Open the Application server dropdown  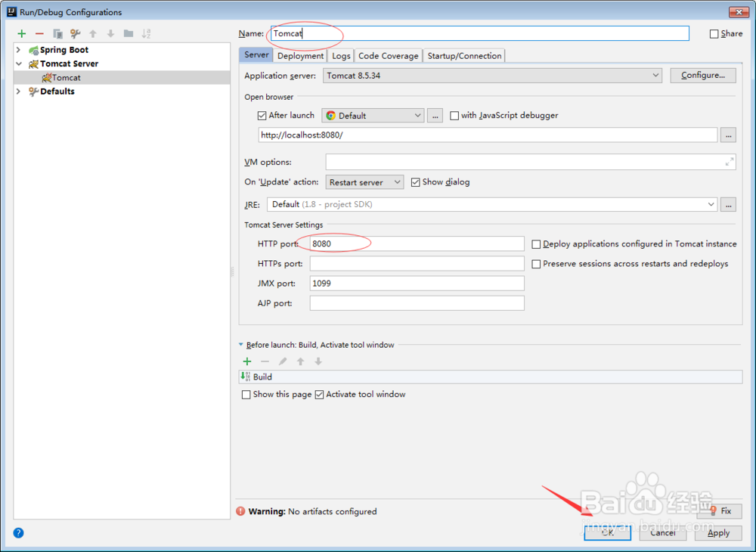[492, 76]
